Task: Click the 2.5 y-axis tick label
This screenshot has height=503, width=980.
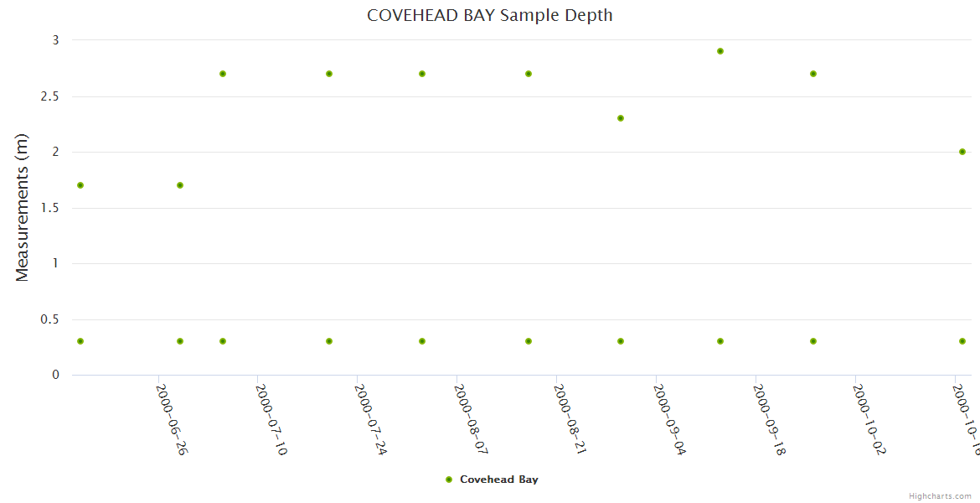Action: [50, 96]
